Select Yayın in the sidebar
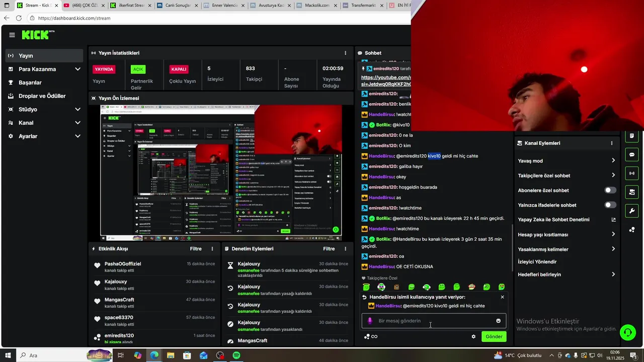The height and width of the screenshot is (362, 644). 44,56
